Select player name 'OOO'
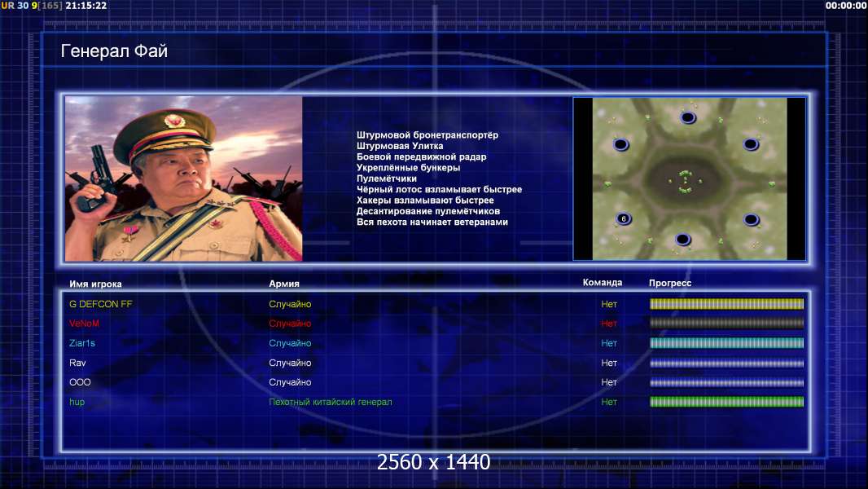 coord(80,382)
